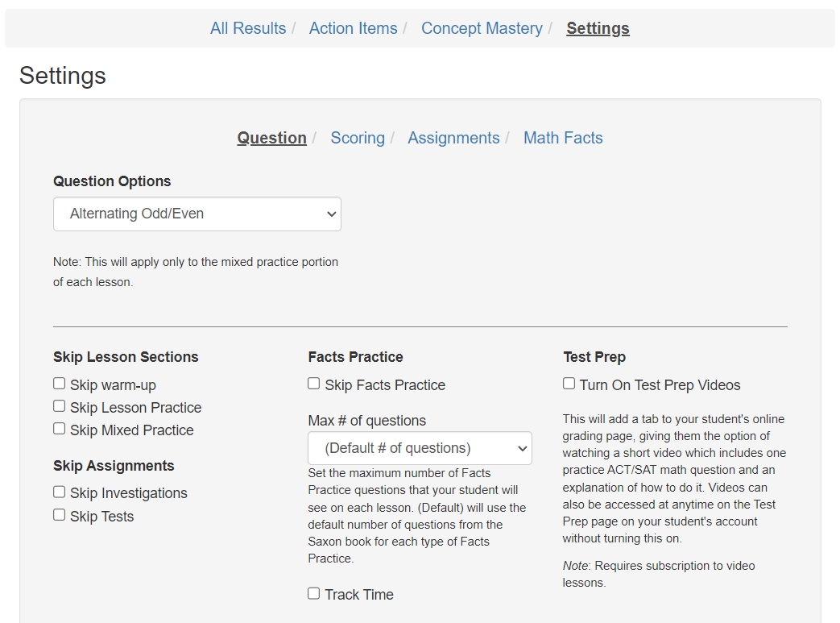Turn On Test Prep Videos checkbox
The height and width of the screenshot is (623, 840).
[569, 384]
